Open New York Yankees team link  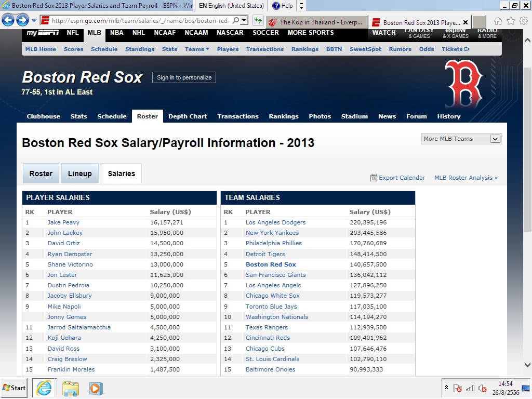272,233
